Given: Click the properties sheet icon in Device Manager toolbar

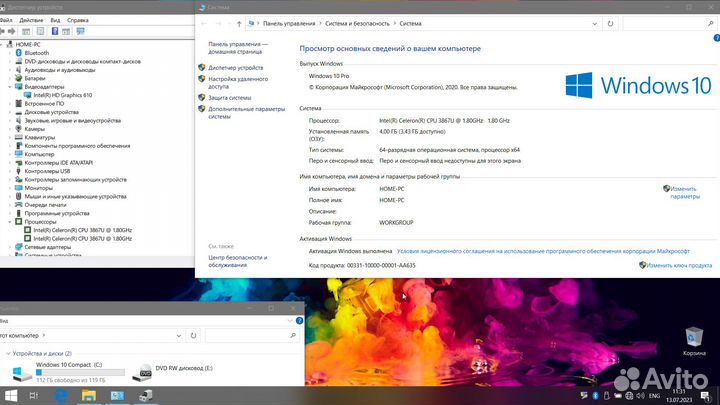Looking at the screenshot, I should coord(40,31).
